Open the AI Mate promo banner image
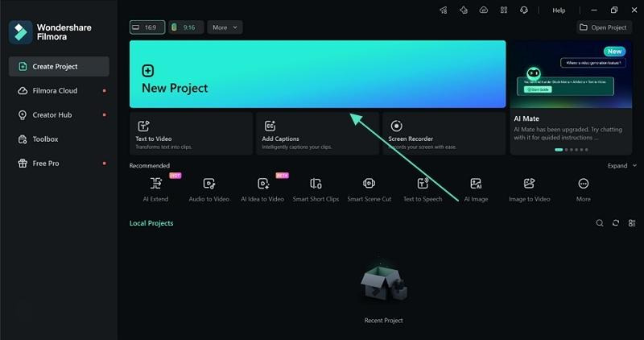 point(571,74)
